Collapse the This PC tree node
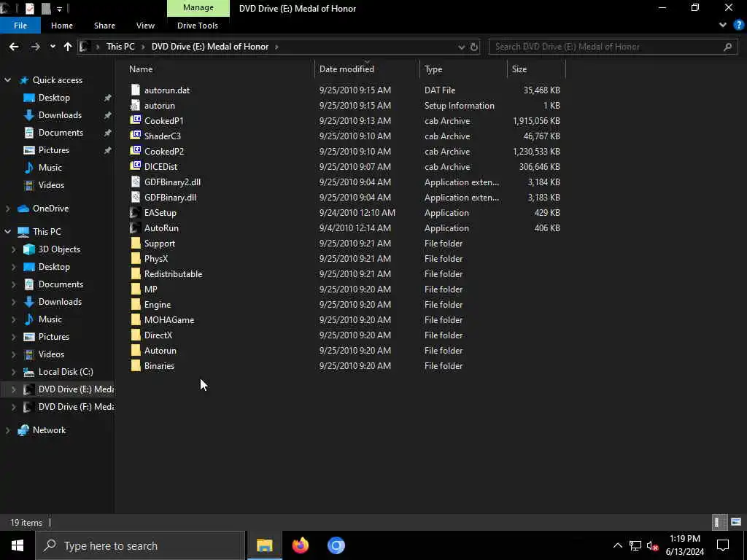Screen dimensions: 747x560 point(7,231)
